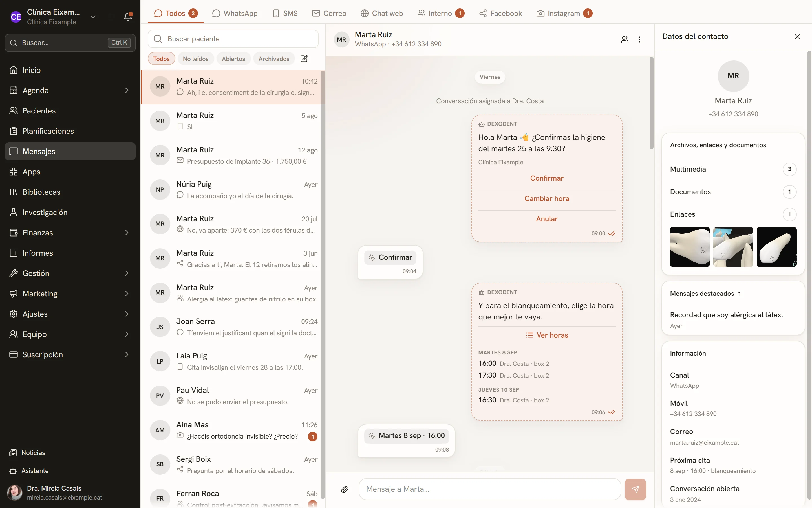
Task: Switch to the Instagram channel tab
Action: click(564, 14)
